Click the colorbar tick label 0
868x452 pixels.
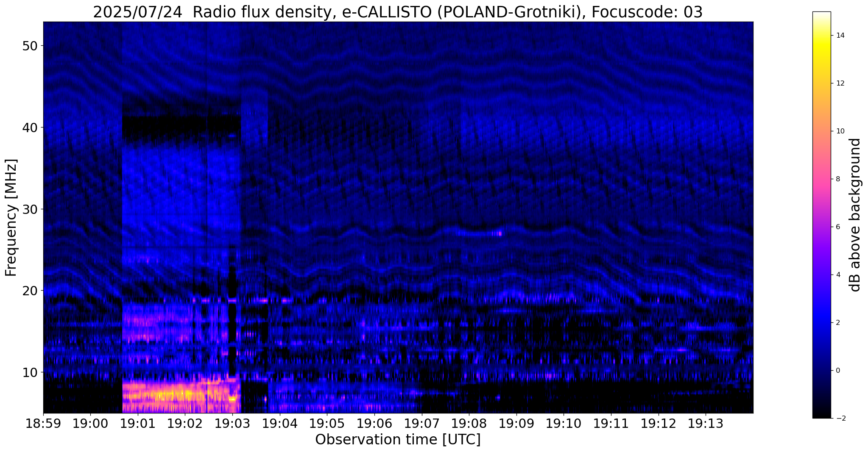tap(837, 371)
